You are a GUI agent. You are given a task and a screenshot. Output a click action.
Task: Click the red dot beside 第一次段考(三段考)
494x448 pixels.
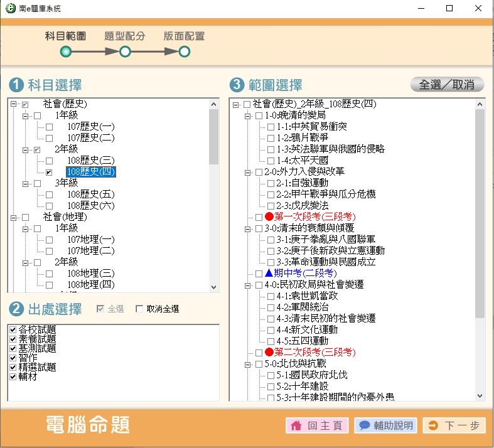tap(269, 216)
